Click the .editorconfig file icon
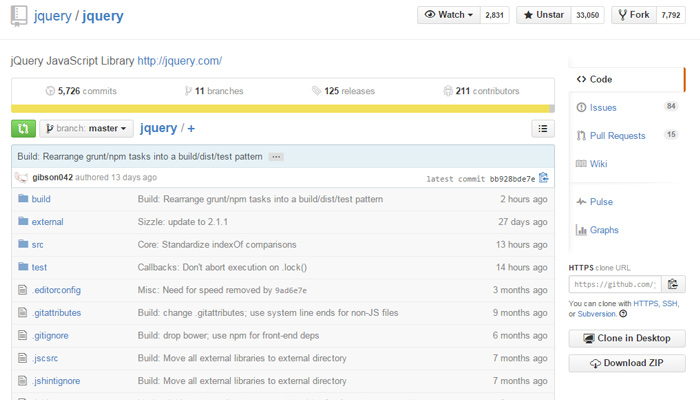The width and height of the screenshot is (700, 400). [22, 290]
